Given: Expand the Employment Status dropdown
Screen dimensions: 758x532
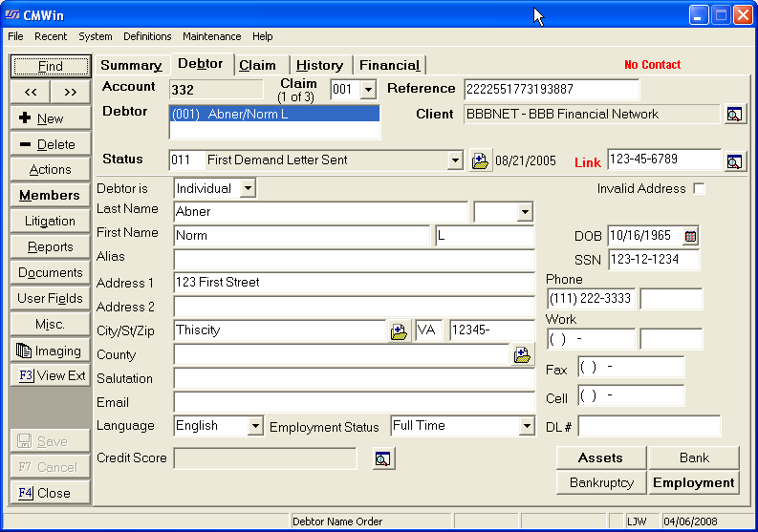Looking at the screenshot, I should 526,427.
